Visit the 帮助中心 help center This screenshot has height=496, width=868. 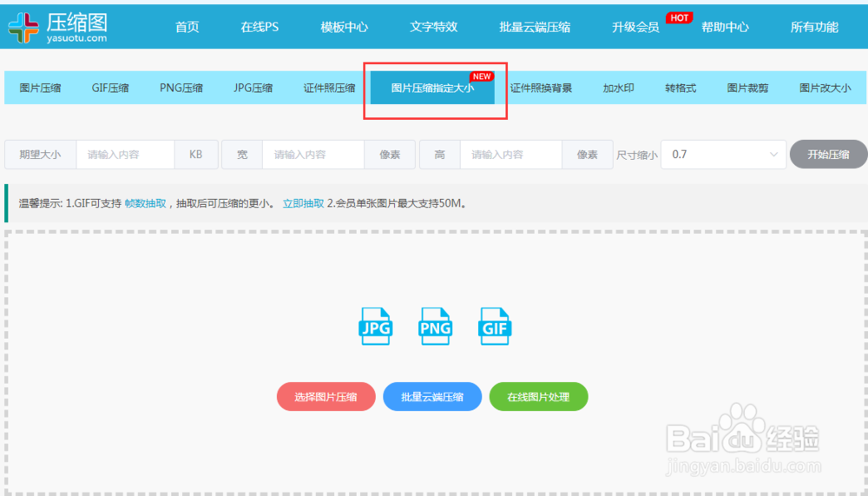725,27
